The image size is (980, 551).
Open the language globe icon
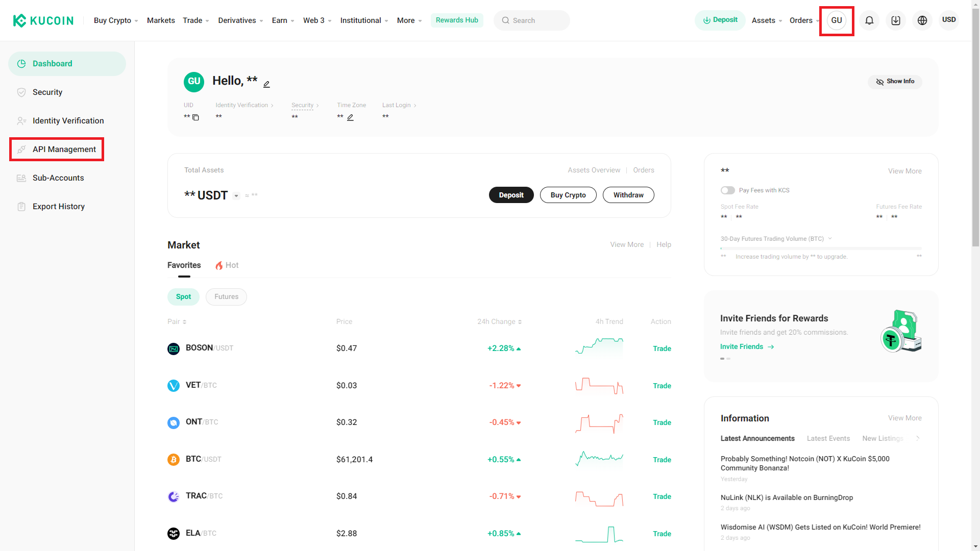(922, 20)
